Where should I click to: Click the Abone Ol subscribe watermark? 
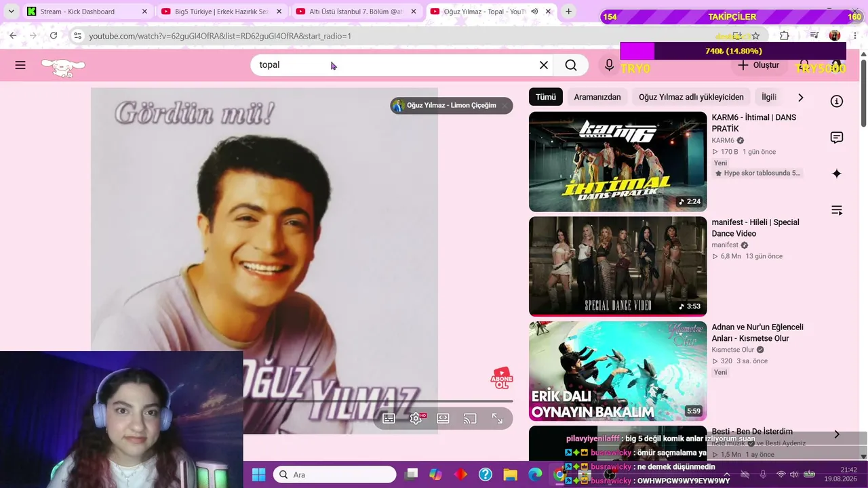coord(501,378)
